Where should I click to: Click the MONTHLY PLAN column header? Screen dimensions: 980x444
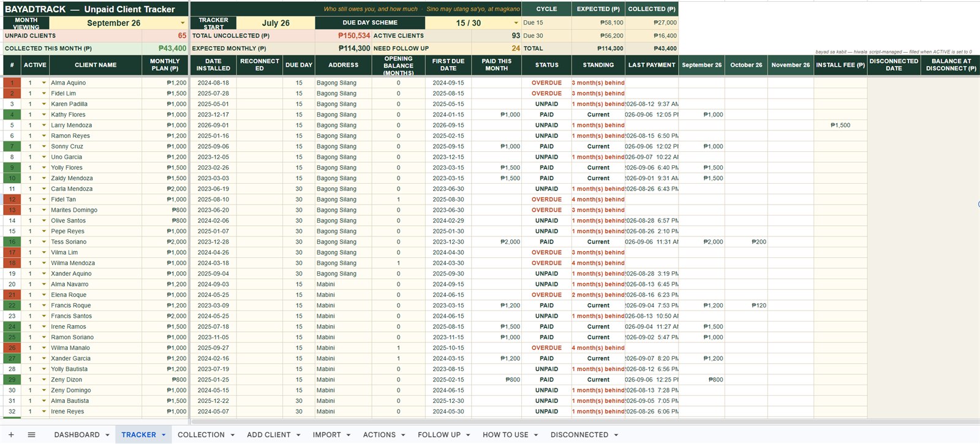click(165, 65)
